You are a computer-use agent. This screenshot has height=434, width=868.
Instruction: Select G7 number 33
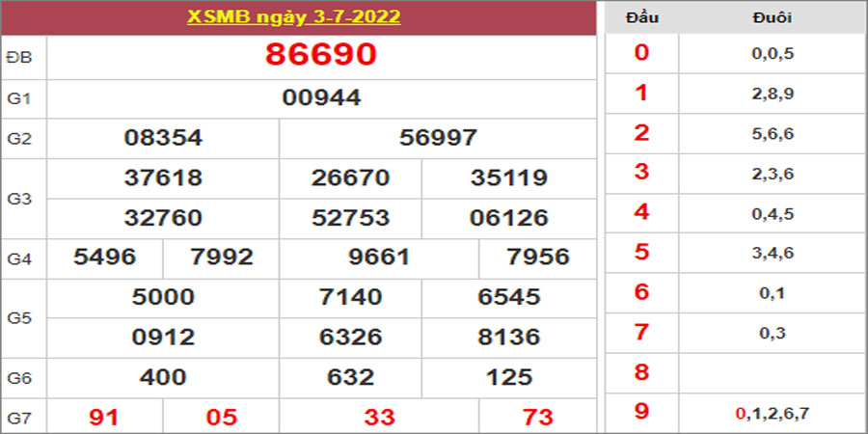point(379,418)
